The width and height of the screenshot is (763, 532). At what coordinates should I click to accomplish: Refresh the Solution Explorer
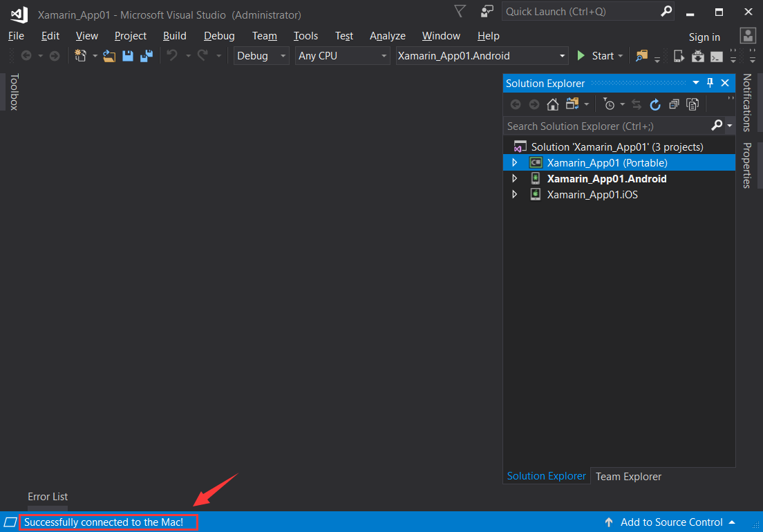(x=655, y=104)
